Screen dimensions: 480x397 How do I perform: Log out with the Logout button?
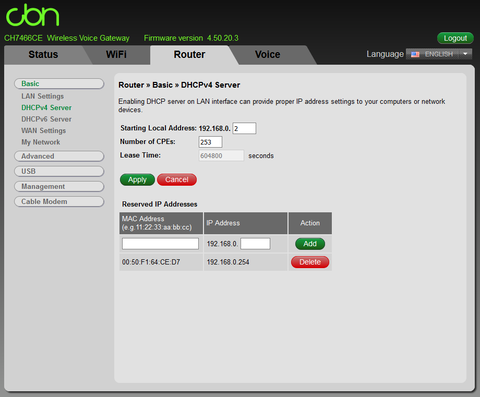(x=455, y=38)
